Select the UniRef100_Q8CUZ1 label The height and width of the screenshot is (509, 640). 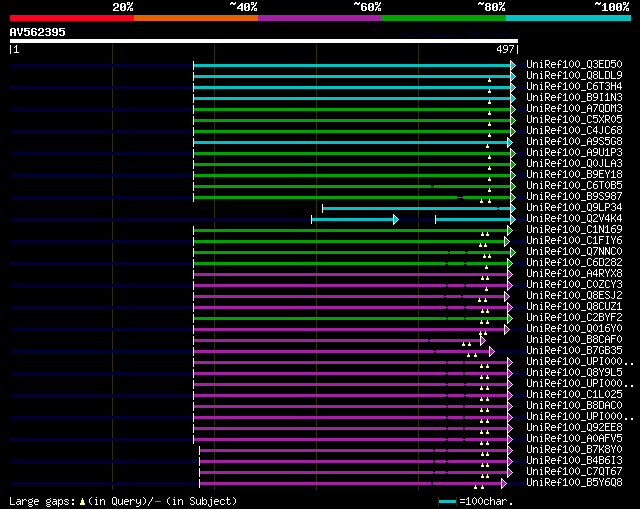point(574,307)
